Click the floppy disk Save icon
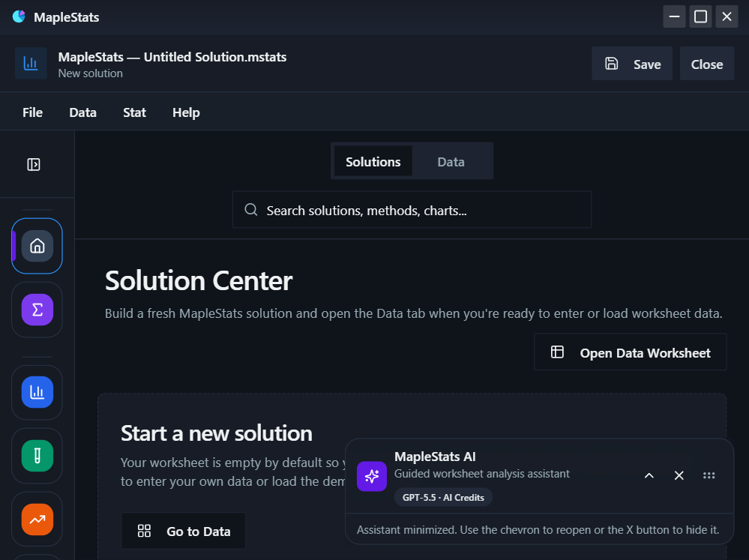This screenshot has height=560, width=749. click(612, 64)
